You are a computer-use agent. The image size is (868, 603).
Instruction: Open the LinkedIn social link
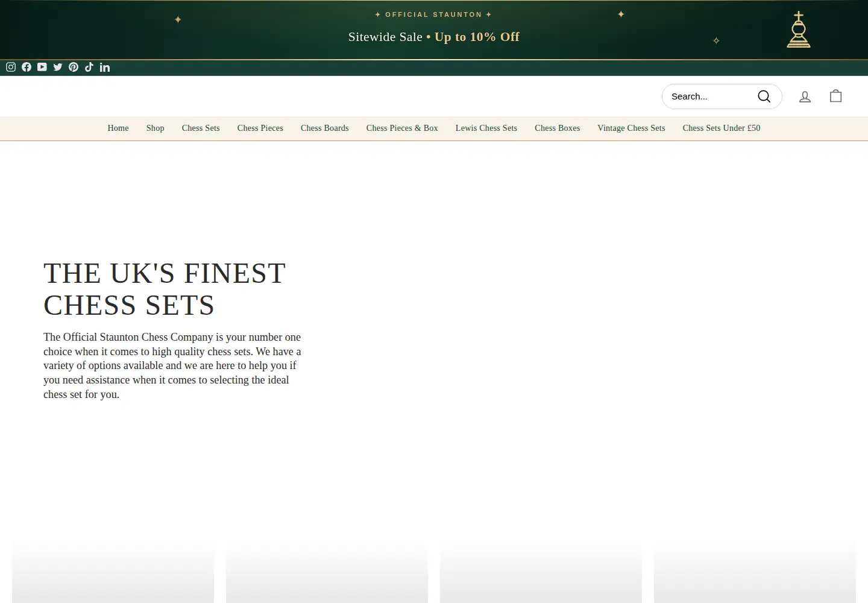pyautogui.click(x=105, y=67)
